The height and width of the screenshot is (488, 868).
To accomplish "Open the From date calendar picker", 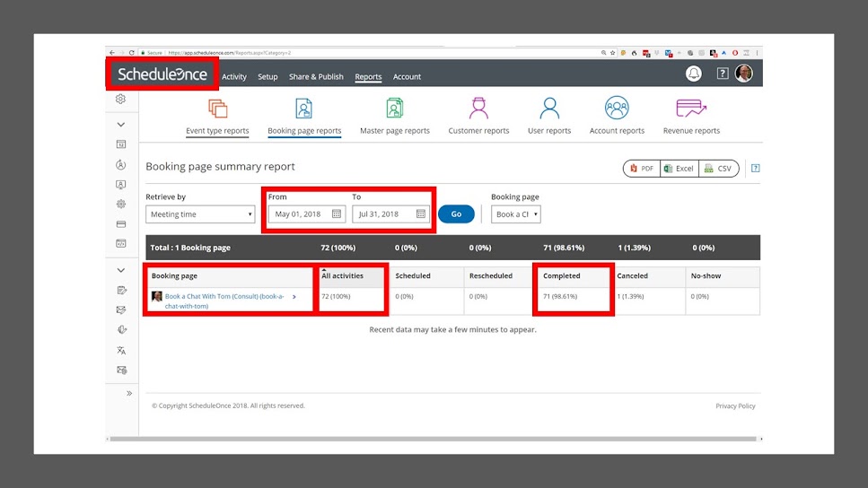I will pos(337,214).
